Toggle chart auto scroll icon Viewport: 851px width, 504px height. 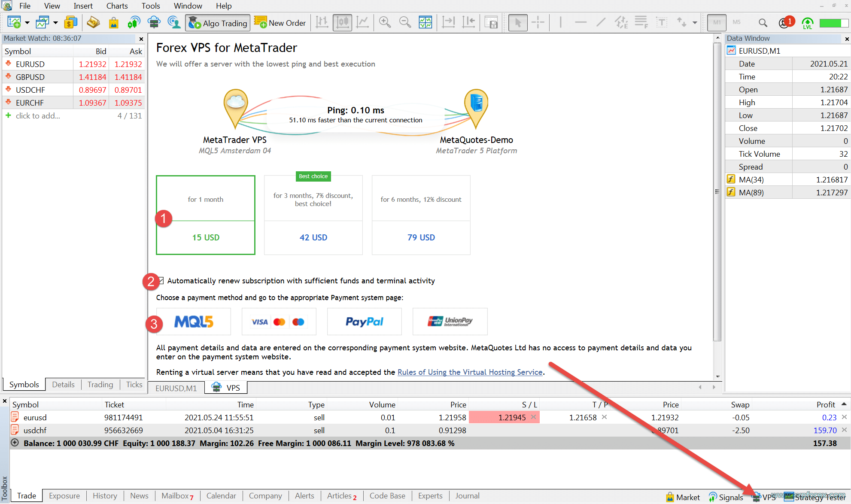448,22
